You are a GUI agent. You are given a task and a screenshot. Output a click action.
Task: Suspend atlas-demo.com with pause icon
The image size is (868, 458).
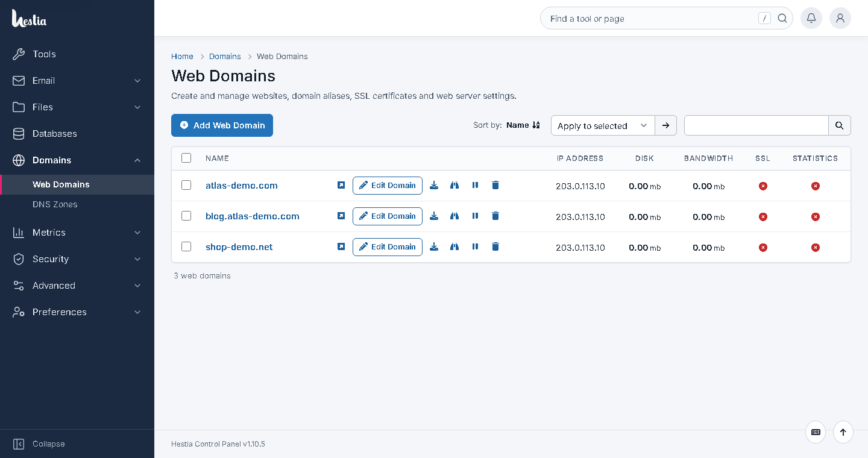[x=475, y=186]
